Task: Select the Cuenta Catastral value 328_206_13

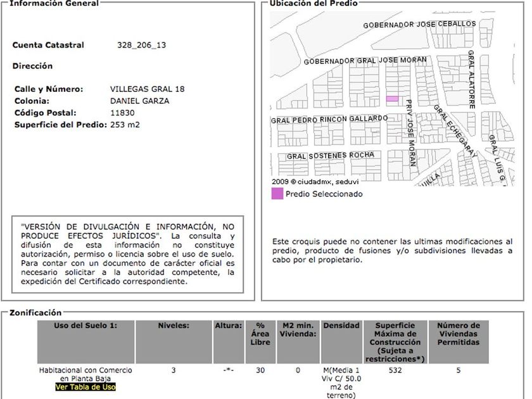Action: pos(141,45)
